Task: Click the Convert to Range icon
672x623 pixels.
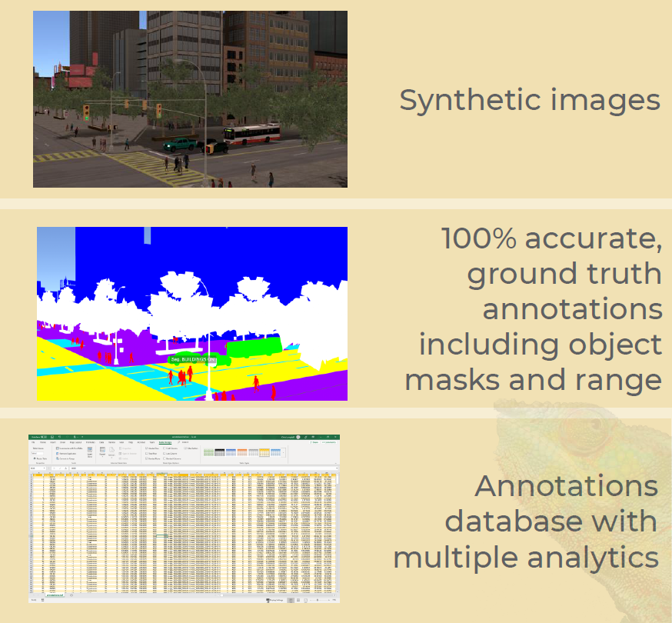Action: point(58,458)
